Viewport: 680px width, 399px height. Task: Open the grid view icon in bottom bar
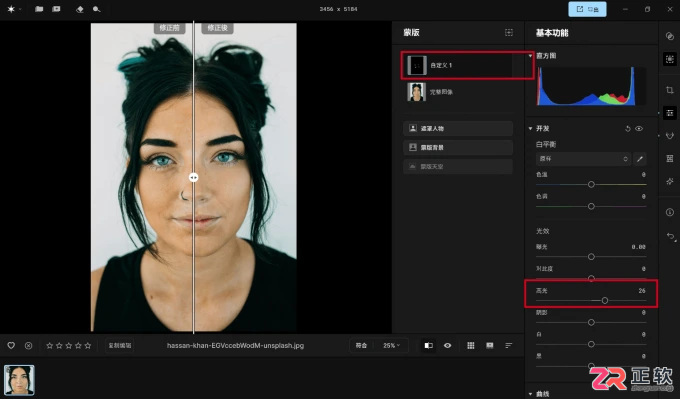pos(471,345)
